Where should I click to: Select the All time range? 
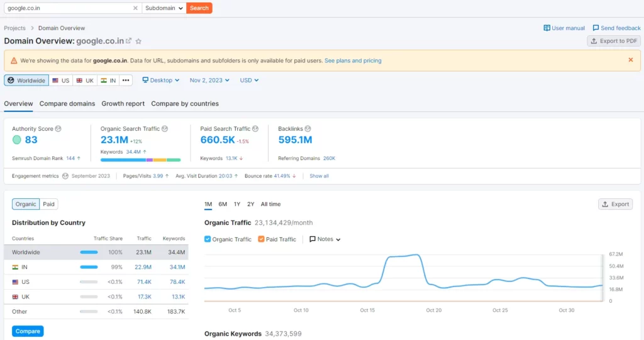270,204
